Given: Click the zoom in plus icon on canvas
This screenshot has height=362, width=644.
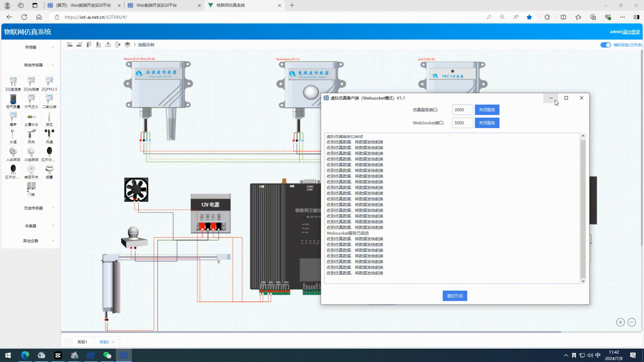Looking at the screenshot, I should pyautogui.click(x=620, y=322).
